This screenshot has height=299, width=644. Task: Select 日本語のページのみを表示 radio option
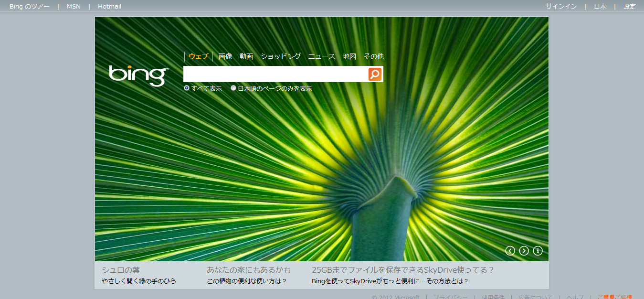(x=233, y=88)
